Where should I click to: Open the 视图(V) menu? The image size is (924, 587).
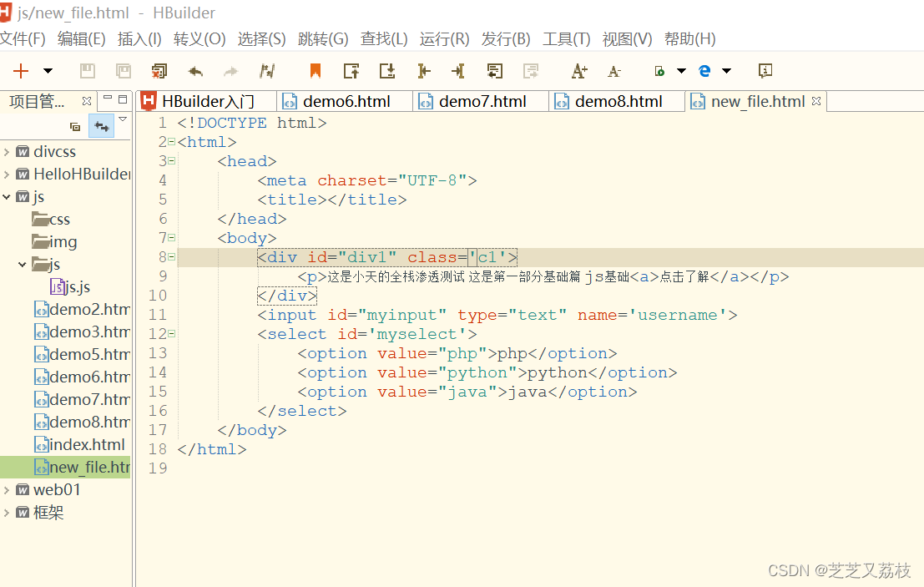pos(627,39)
